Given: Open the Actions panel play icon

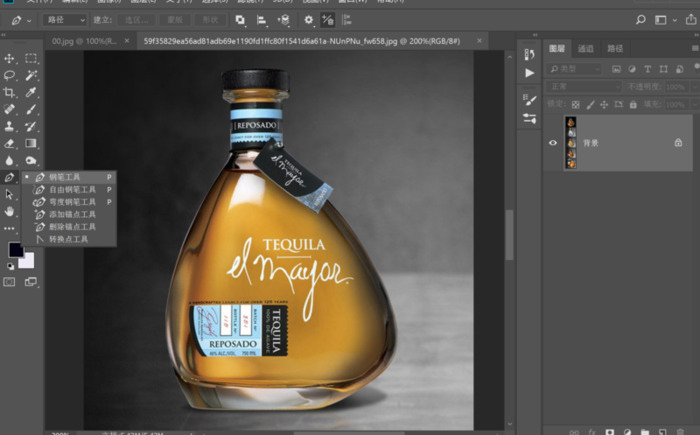Looking at the screenshot, I should pos(529,73).
